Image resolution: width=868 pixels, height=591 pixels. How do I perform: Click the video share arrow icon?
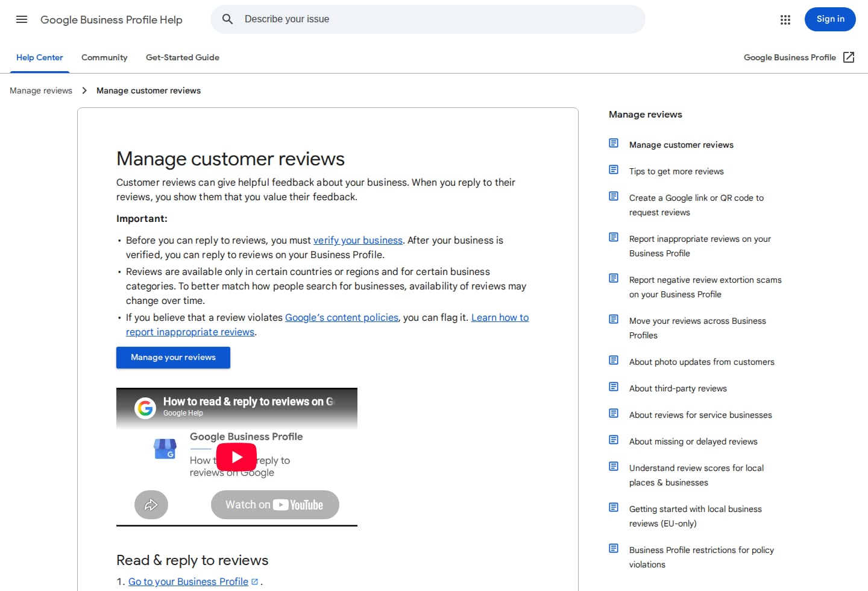pyautogui.click(x=151, y=505)
